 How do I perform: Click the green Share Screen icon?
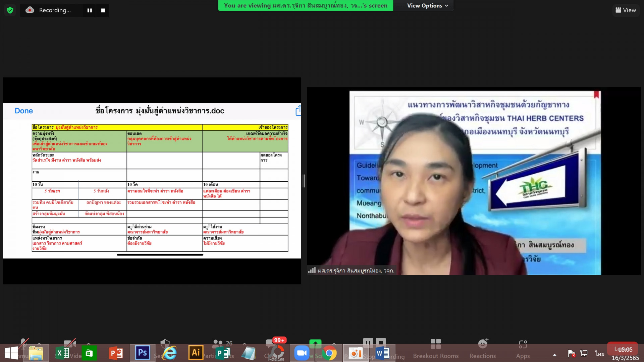pos(315,343)
